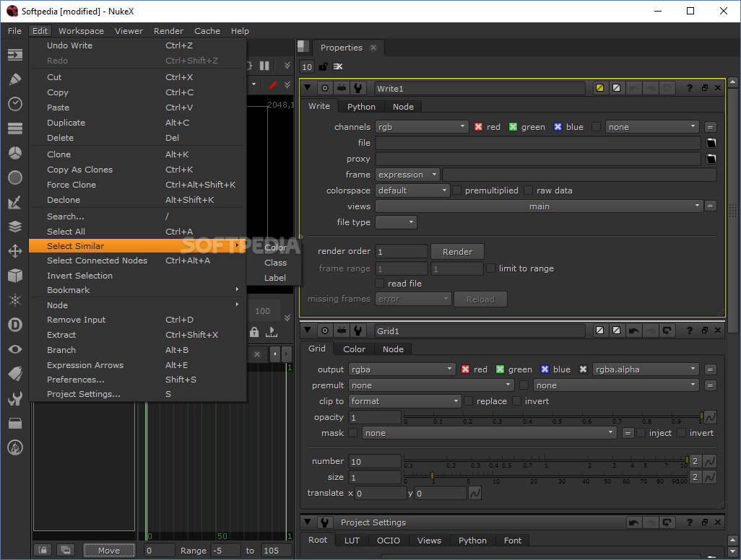
Task: Click the translate x input field
Action: tap(381, 494)
